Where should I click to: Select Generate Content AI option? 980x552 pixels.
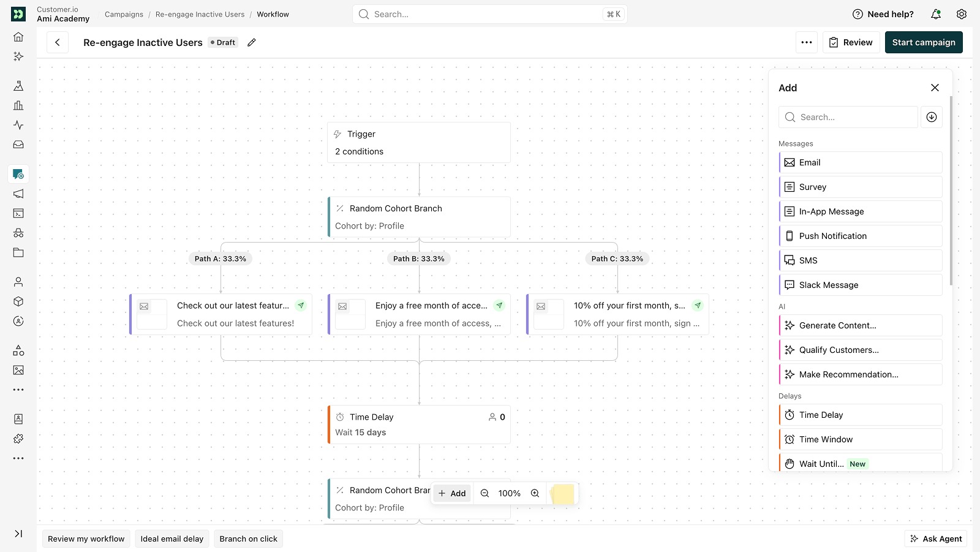point(861,325)
